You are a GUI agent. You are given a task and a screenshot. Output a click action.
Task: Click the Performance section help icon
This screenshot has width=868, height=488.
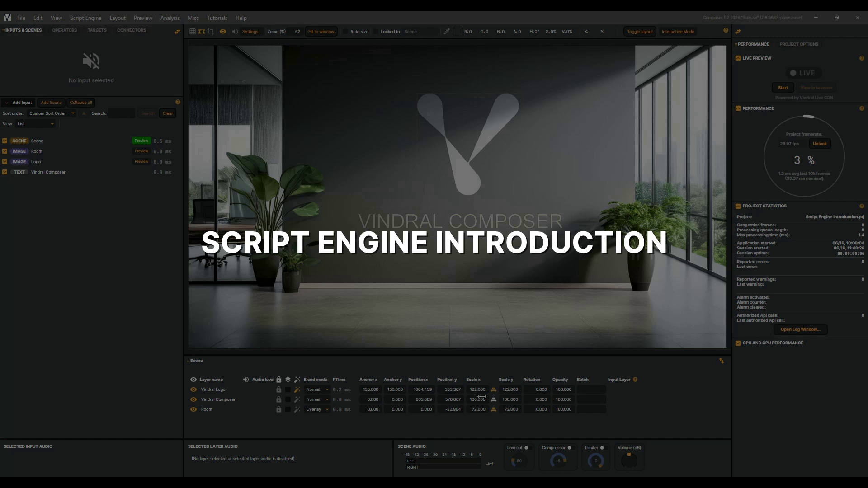pos(862,108)
